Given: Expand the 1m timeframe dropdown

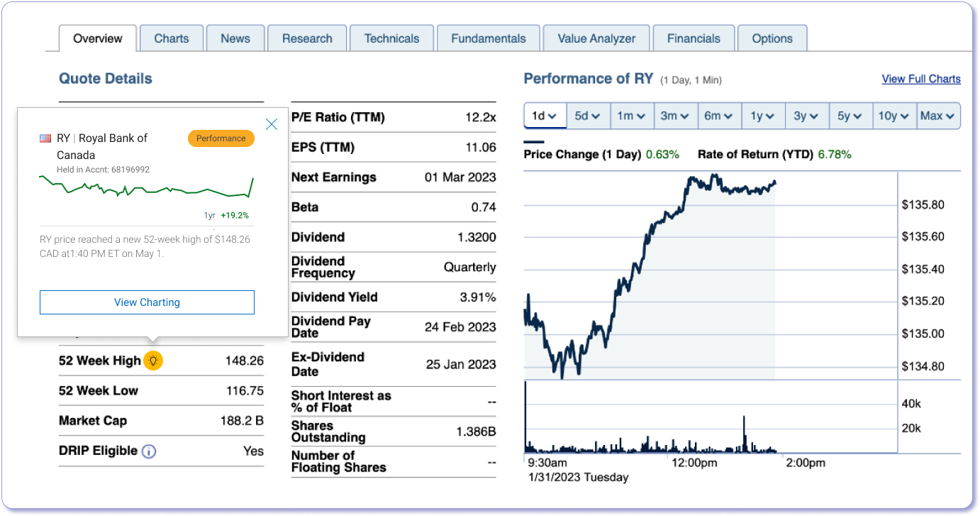Looking at the screenshot, I should (x=632, y=116).
